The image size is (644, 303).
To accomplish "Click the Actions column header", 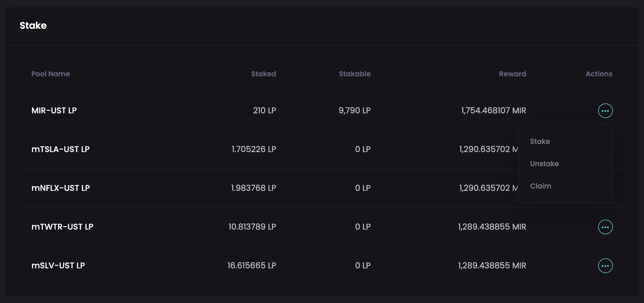I will tap(599, 74).
